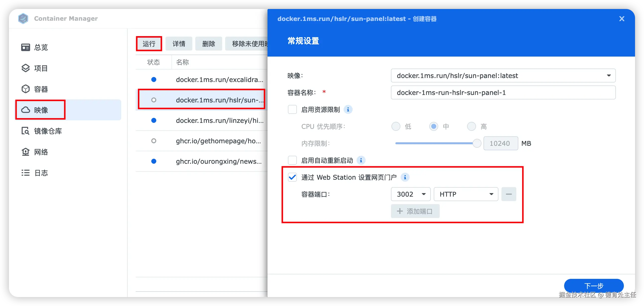Open the Network (网络) icon
644x306 pixels.
[x=25, y=152]
